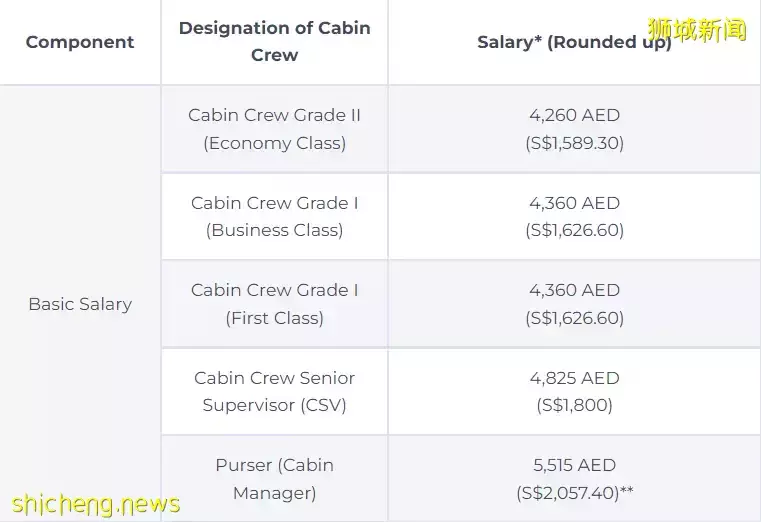761x522 pixels.
Task: Click Cabin Crew Senior Supervisor (CSV) cell
Action: 274,391
